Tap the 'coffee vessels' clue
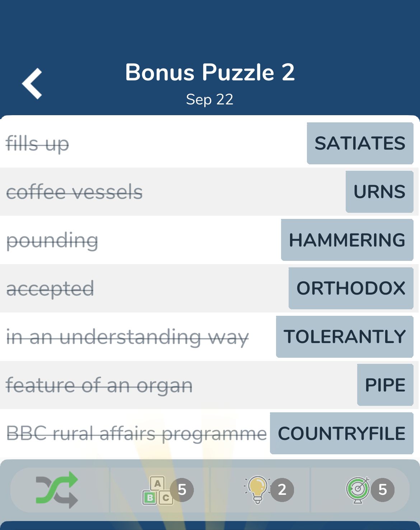Viewport: 420px width, 530px height. click(74, 192)
